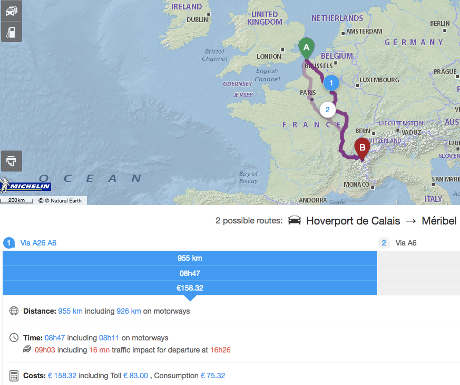Image resolution: width=460 pixels, height=385 pixels.
Task: Click Hoverport de Calais origin text
Action: (x=353, y=221)
